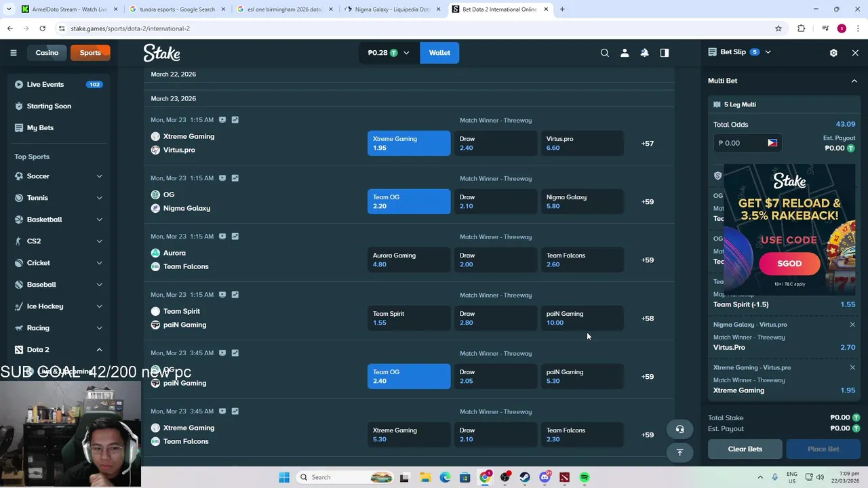Select the currency flag icon in stake field
Image resolution: width=868 pixels, height=488 pixels.
[772, 143]
